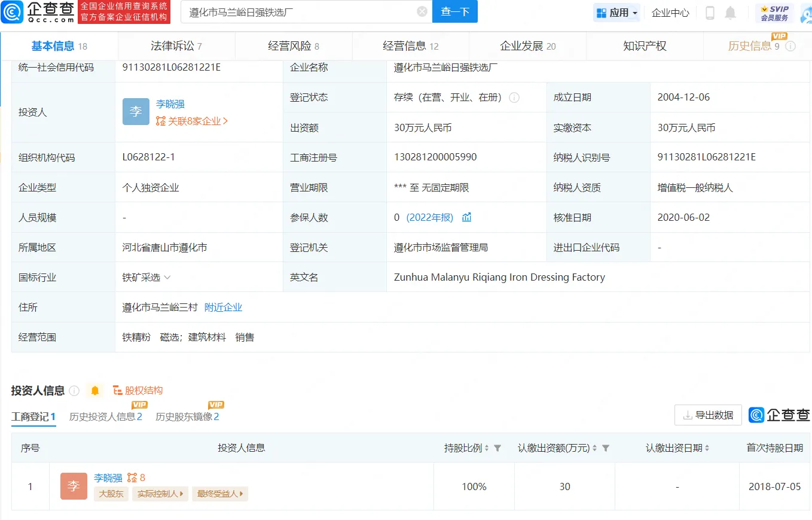Sort by 认缴出资额 column arrows
Image resolution: width=812 pixels, height=520 pixels.
pos(595,448)
